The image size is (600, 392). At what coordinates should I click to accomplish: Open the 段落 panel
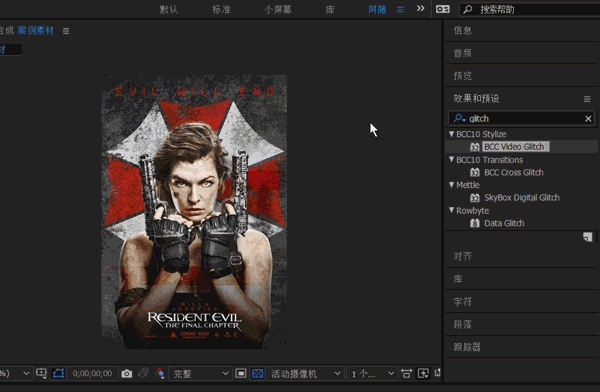(463, 324)
